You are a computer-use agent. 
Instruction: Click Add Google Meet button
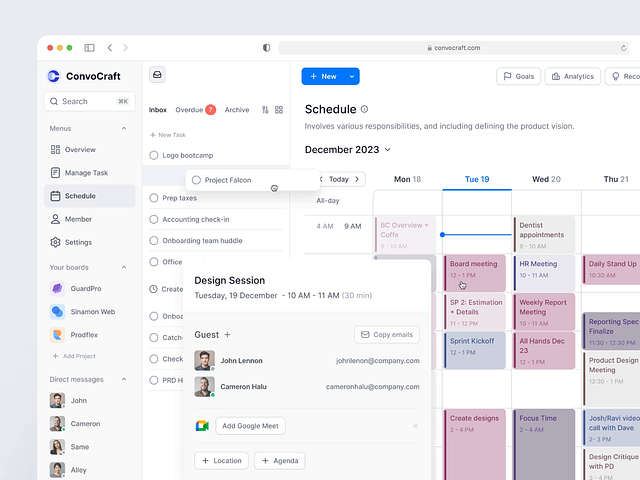pos(250,426)
